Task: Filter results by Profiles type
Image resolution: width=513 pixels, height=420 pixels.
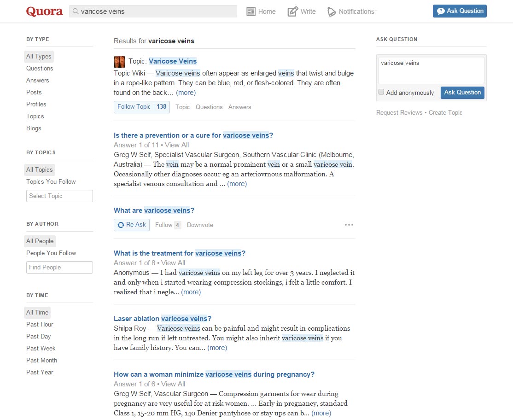Action: [x=36, y=105]
